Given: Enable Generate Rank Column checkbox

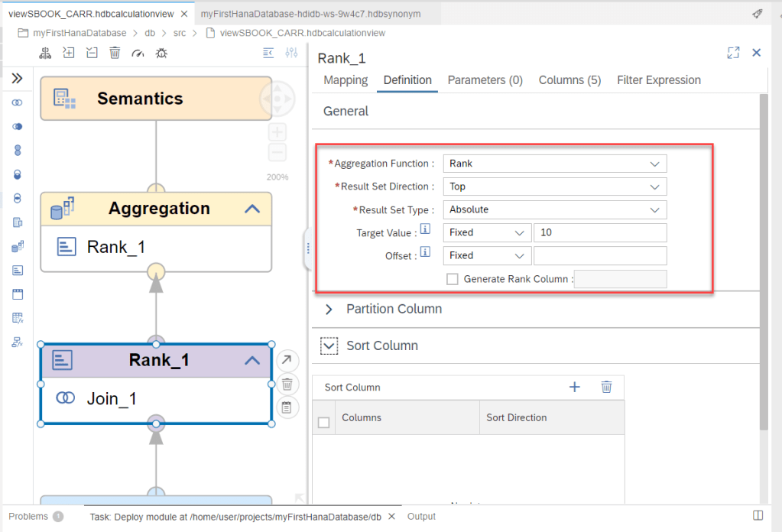Looking at the screenshot, I should [453, 279].
